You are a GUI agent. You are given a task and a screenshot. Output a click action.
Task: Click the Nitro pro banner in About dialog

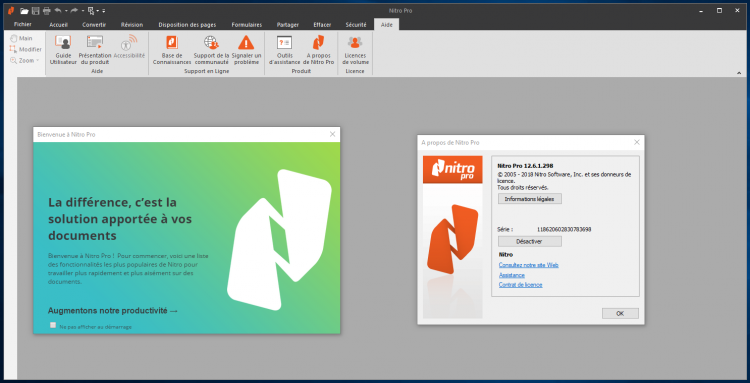click(x=452, y=170)
